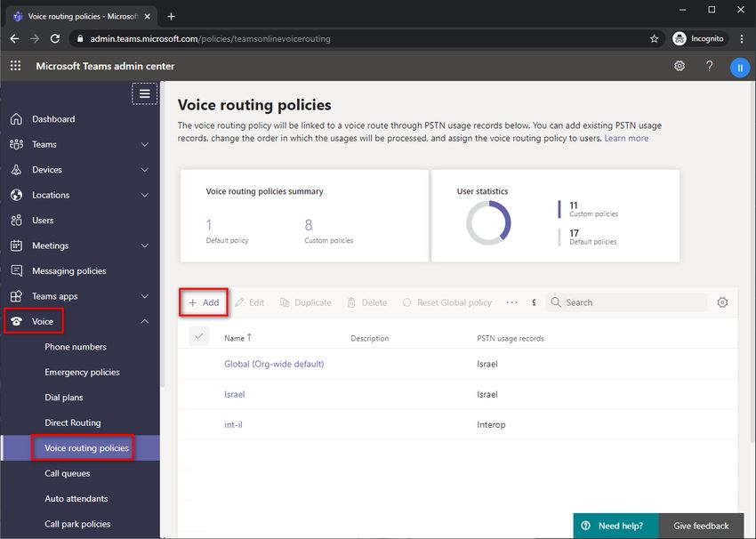
Task: Open Call queues in the Voice menu
Action: pyautogui.click(x=67, y=473)
